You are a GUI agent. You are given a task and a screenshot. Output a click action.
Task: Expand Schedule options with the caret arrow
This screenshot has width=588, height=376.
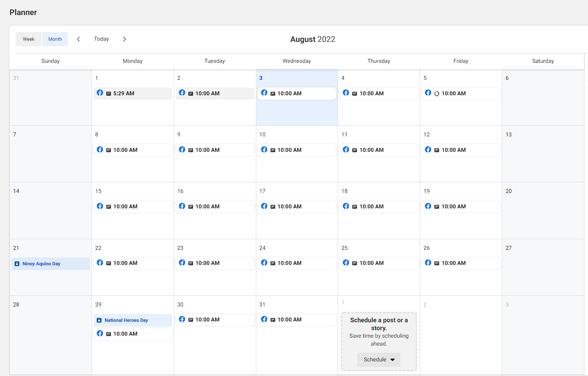point(393,360)
